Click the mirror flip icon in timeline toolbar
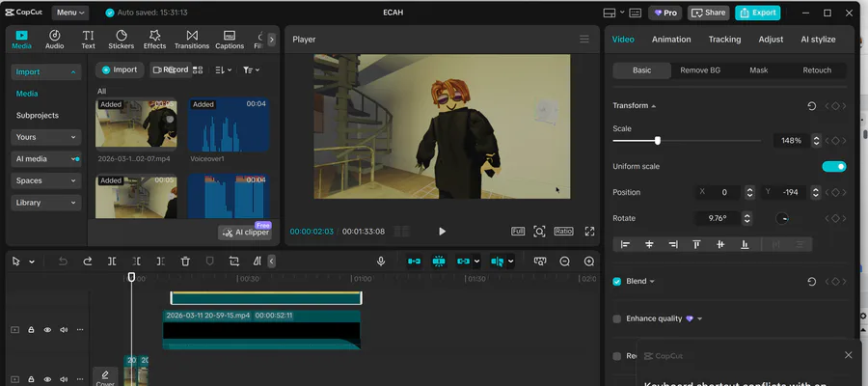 coord(257,262)
